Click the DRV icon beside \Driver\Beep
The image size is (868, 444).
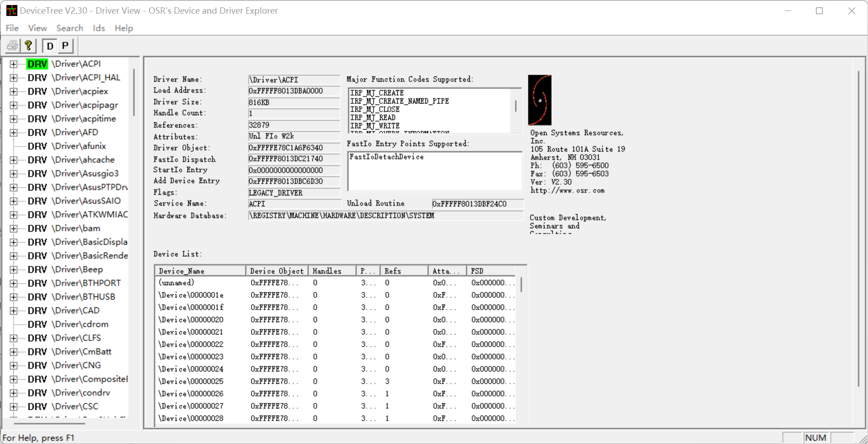[37, 270]
